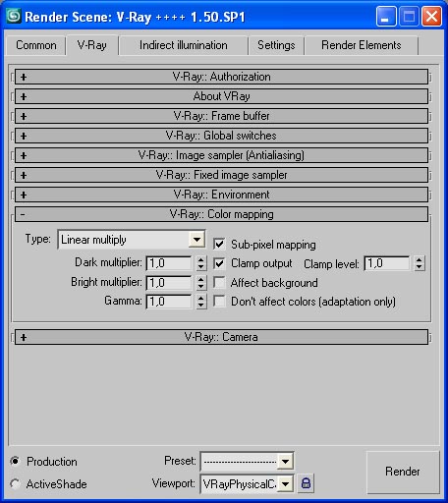Click the Clamp level value field

pos(387,263)
